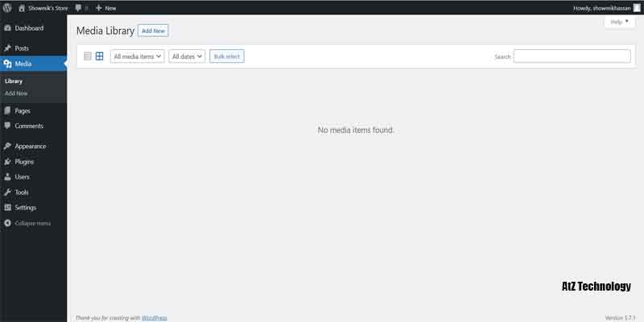Click the user avatar icon
Viewport: 644px width, 322px height.
pos(637,7)
